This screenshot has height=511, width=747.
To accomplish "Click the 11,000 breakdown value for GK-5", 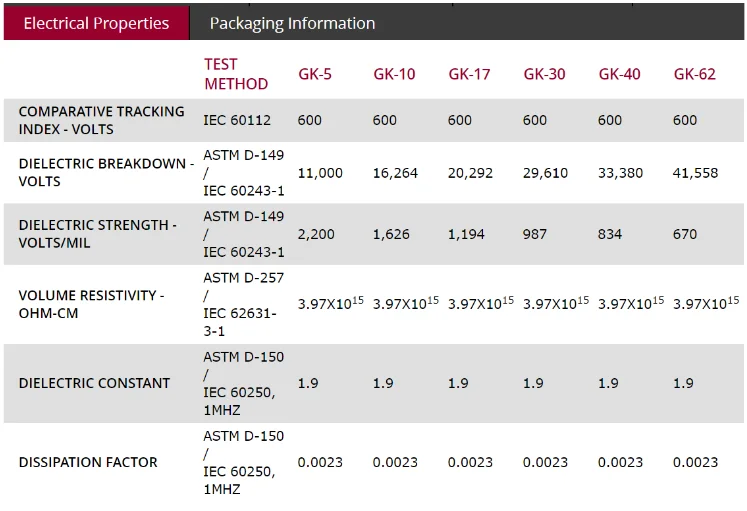I will point(320,173).
